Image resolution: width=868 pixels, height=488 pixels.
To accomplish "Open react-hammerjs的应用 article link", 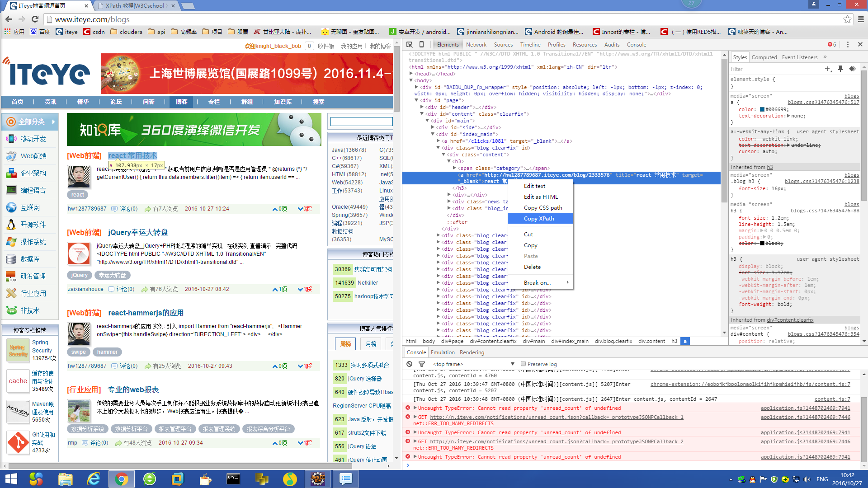I will click(146, 313).
